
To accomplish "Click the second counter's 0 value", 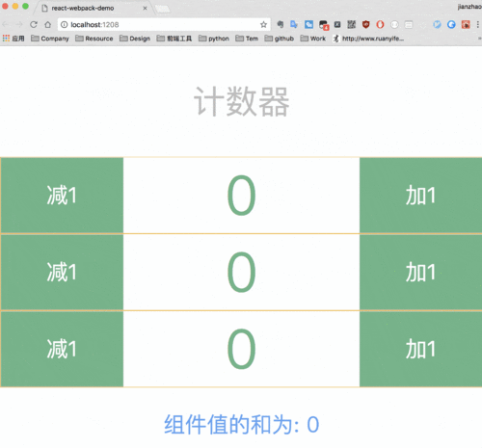I will click(241, 272).
